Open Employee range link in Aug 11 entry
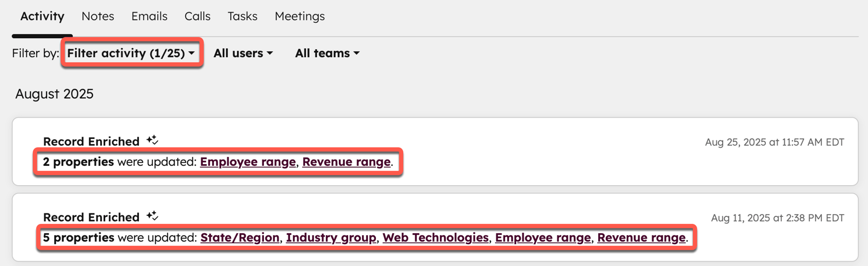The width and height of the screenshot is (868, 266). pyautogui.click(x=543, y=238)
